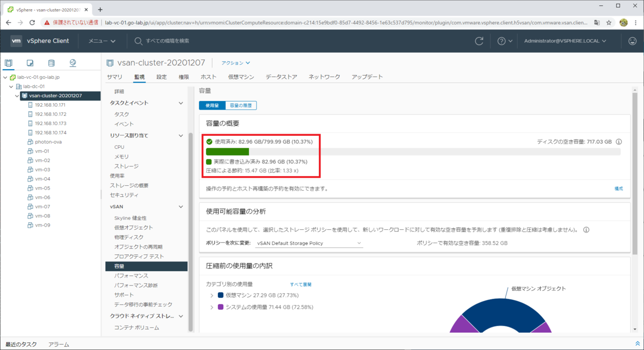Expand システムの使用量 category row
The width and height of the screenshot is (644, 350).
point(211,307)
